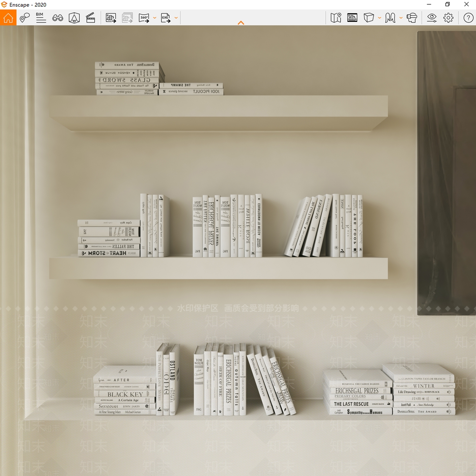Enable VR headset mode
The height and width of the screenshot is (476, 476).
tap(412, 18)
